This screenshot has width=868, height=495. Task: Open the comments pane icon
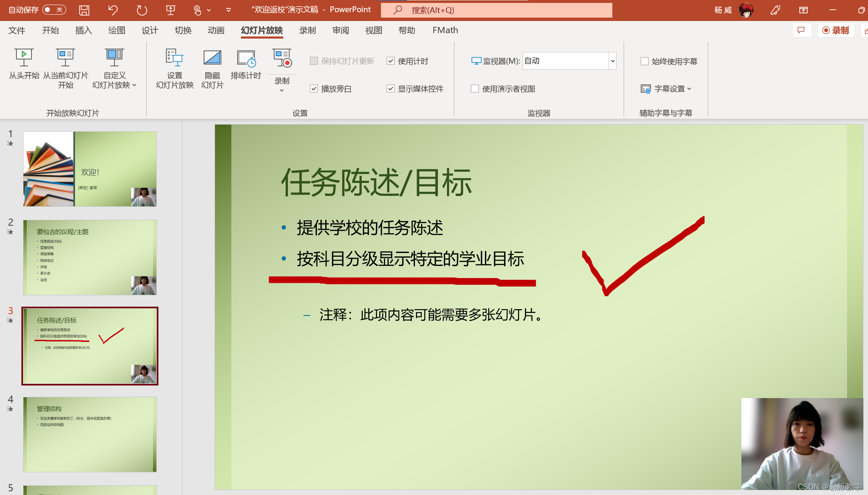(x=801, y=30)
